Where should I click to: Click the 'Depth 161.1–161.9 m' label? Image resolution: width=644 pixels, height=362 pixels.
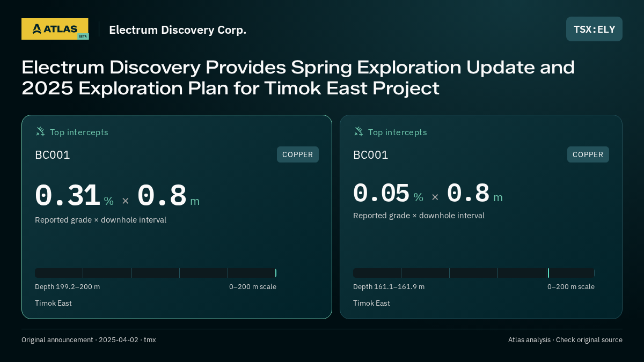click(x=389, y=287)
